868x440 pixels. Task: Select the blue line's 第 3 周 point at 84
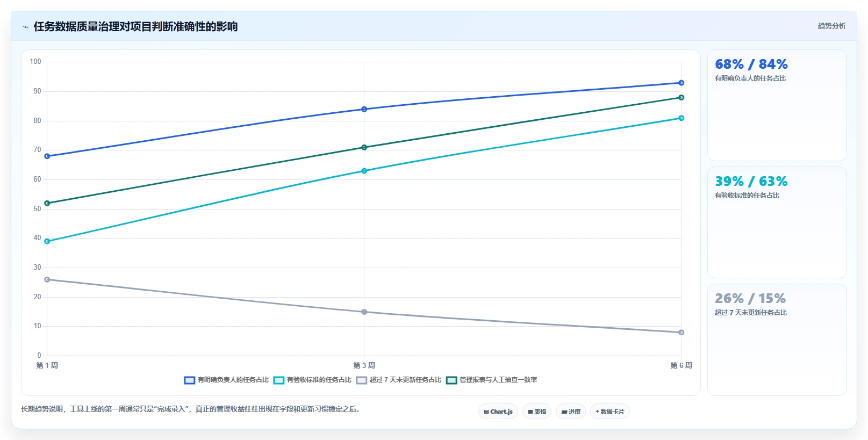pyautogui.click(x=364, y=109)
